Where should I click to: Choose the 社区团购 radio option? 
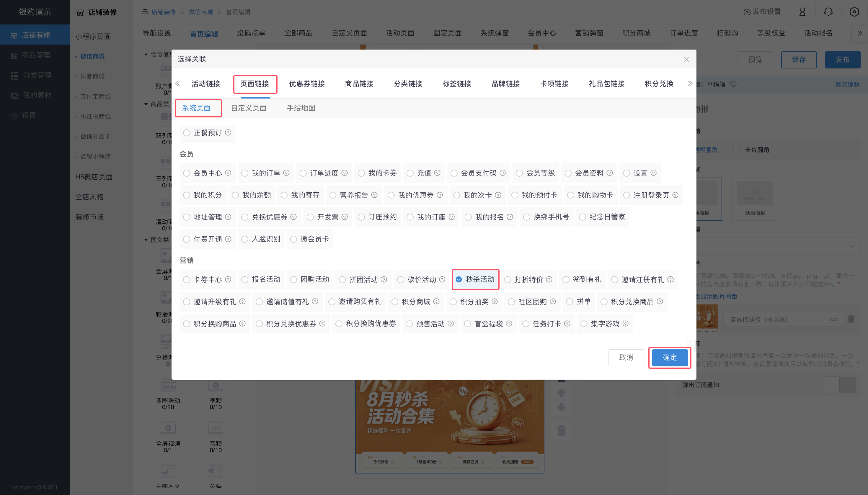[511, 301]
